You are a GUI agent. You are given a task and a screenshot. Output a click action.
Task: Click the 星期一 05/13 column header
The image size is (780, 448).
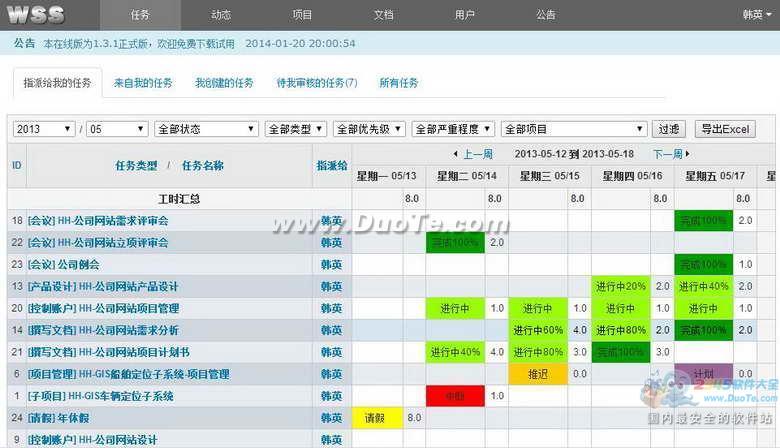[x=387, y=176]
